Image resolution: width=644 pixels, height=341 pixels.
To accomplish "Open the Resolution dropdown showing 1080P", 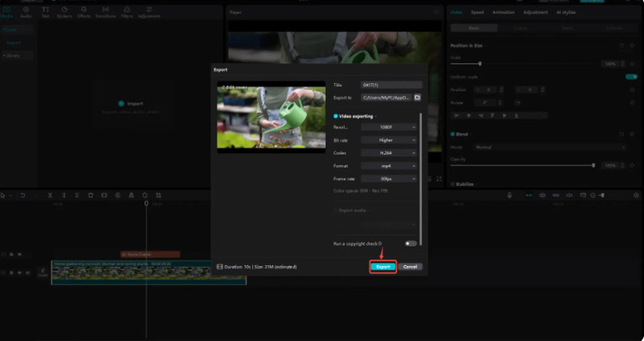I will click(x=390, y=127).
